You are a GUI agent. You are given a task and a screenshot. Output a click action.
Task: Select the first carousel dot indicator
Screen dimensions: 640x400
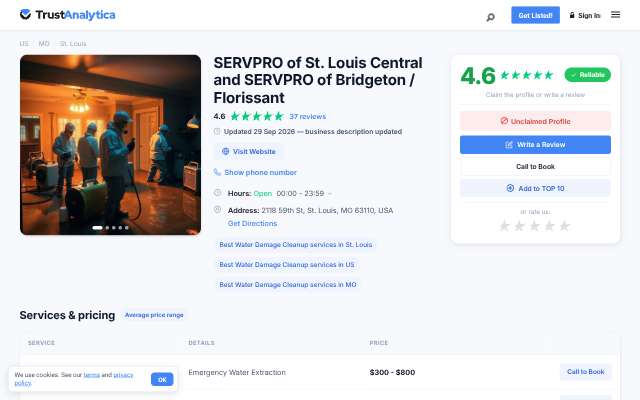coord(97,228)
